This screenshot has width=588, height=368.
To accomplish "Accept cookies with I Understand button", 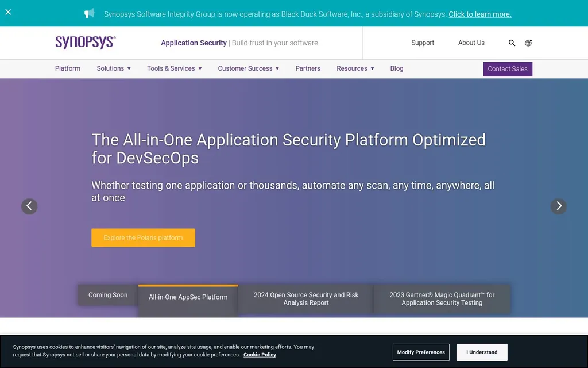I will pos(482,352).
